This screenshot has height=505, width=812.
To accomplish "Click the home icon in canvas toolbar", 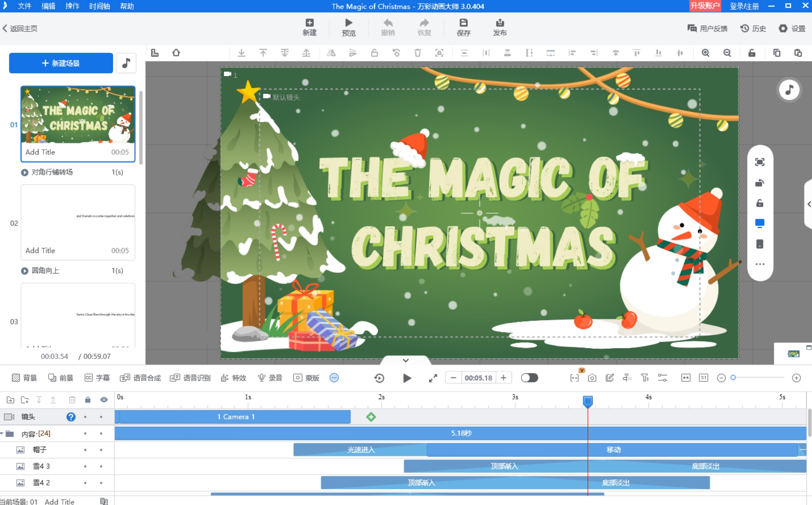I will pos(176,53).
